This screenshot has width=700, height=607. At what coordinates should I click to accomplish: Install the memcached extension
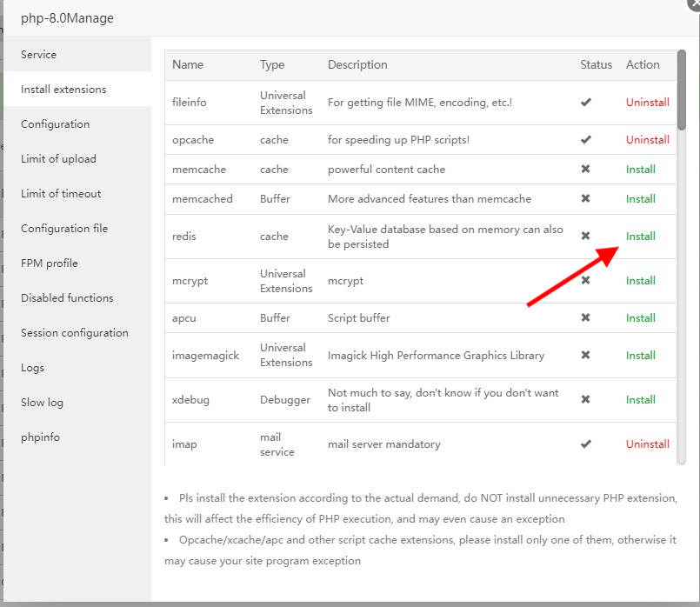[x=641, y=199]
